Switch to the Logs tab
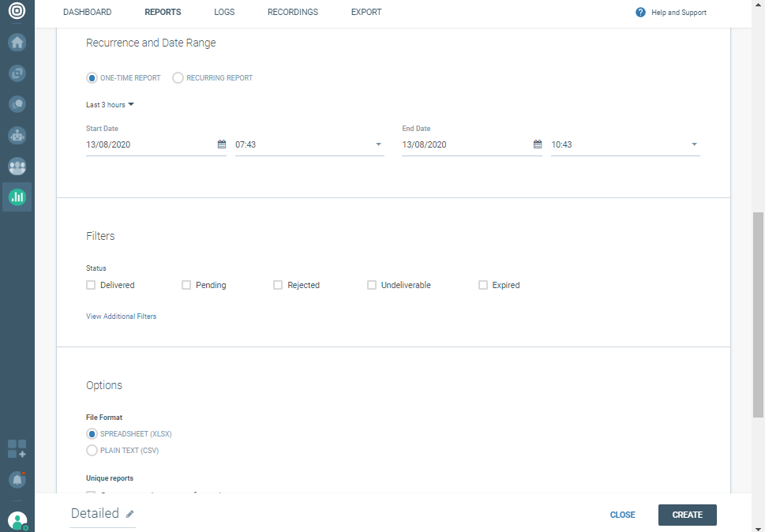This screenshot has height=532, width=765. point(224,13)
